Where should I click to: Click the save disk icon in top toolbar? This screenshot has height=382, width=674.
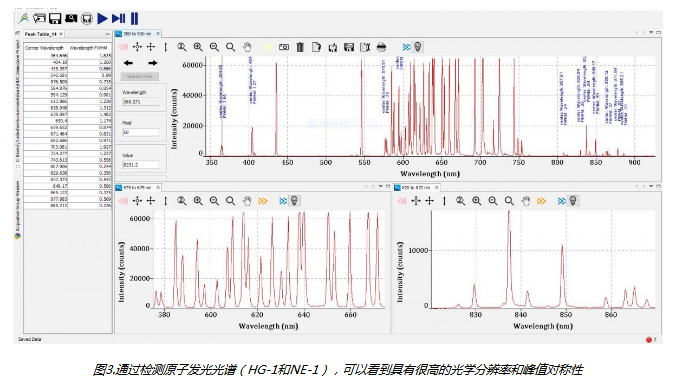click(55, 18)
